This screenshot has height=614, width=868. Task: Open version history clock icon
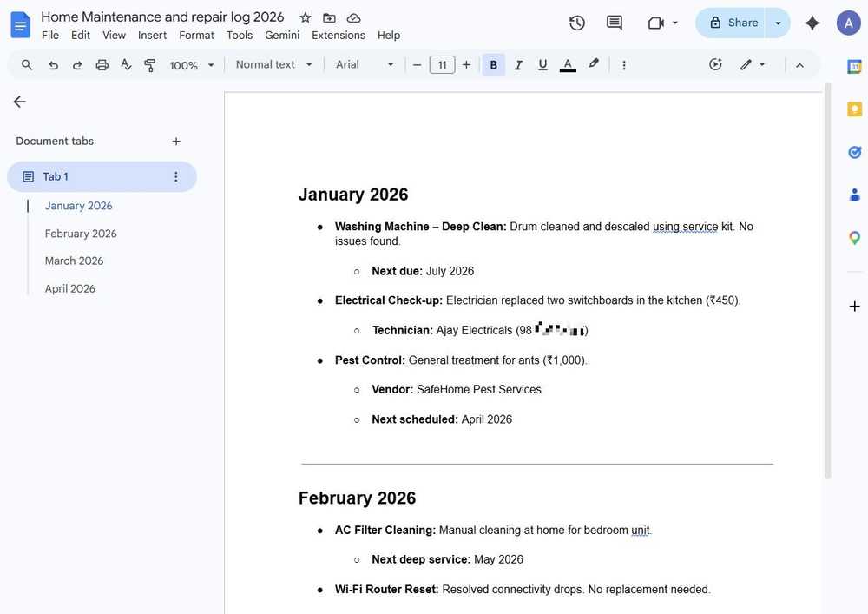point(577,23)
